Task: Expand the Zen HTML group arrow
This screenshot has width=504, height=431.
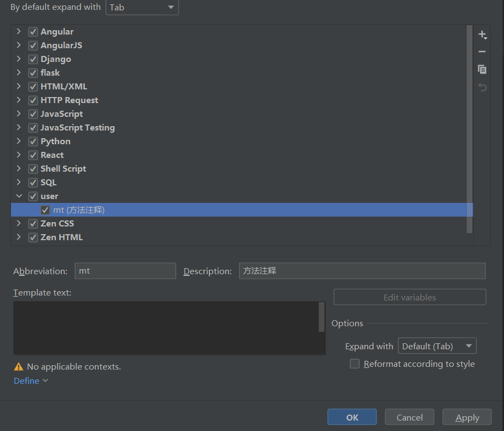Action: [x=19, y=237]
